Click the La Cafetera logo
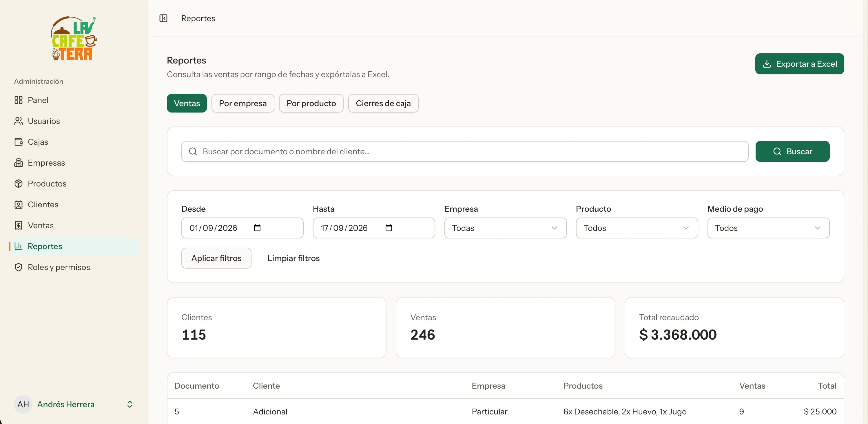Image resolution: width=868 pixels, height=424 pixels. click(x=74, y=38)
